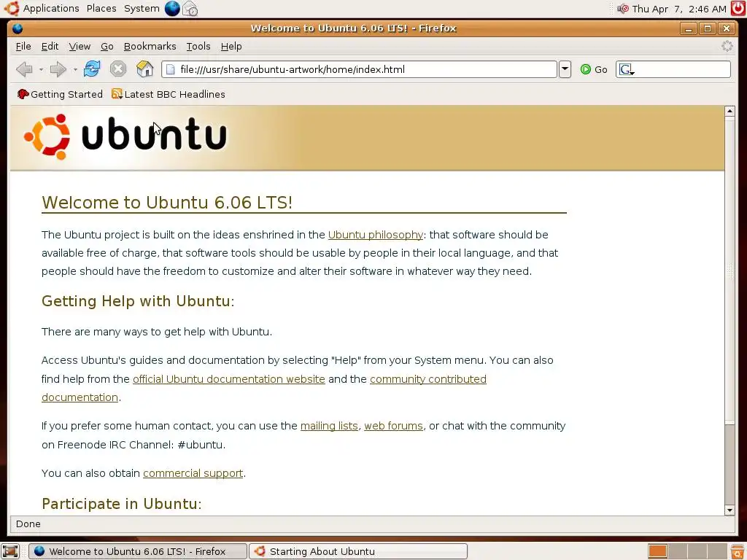Viewport: 747px width, 560px height.
Task: Go to the Home page icon
Action: [x=145, y=69]
